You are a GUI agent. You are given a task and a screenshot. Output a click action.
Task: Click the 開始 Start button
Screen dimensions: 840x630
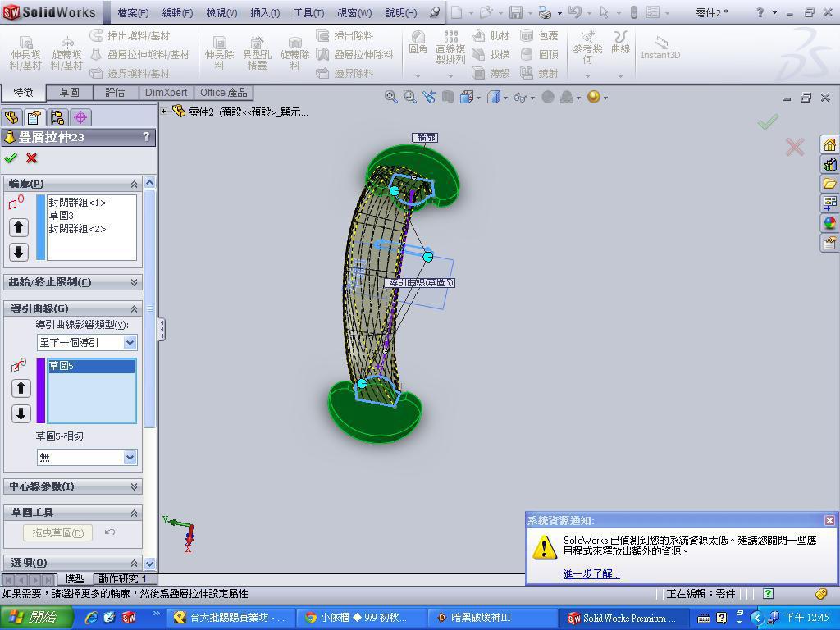click(30, 618)
